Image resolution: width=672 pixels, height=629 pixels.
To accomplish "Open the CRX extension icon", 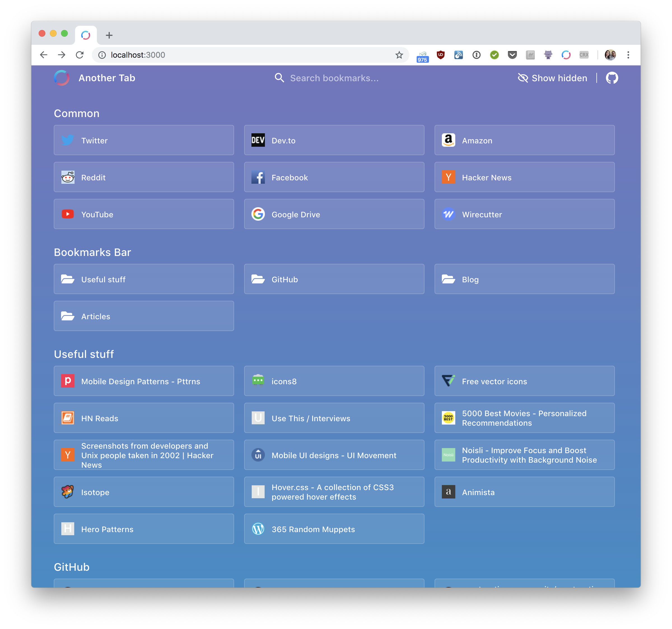I will click(x=584, y=55).
